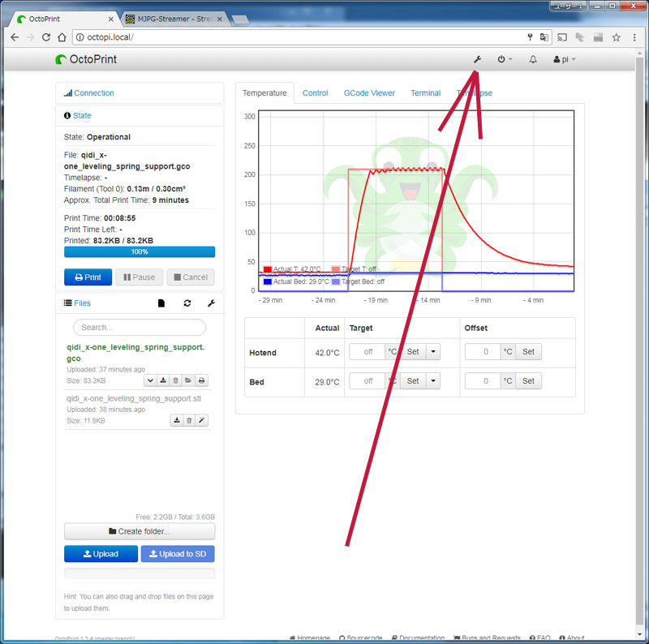The image size is (649, 644).
Task: Click the OctoPrint logo in the navbar
Action: coord(86,59)
